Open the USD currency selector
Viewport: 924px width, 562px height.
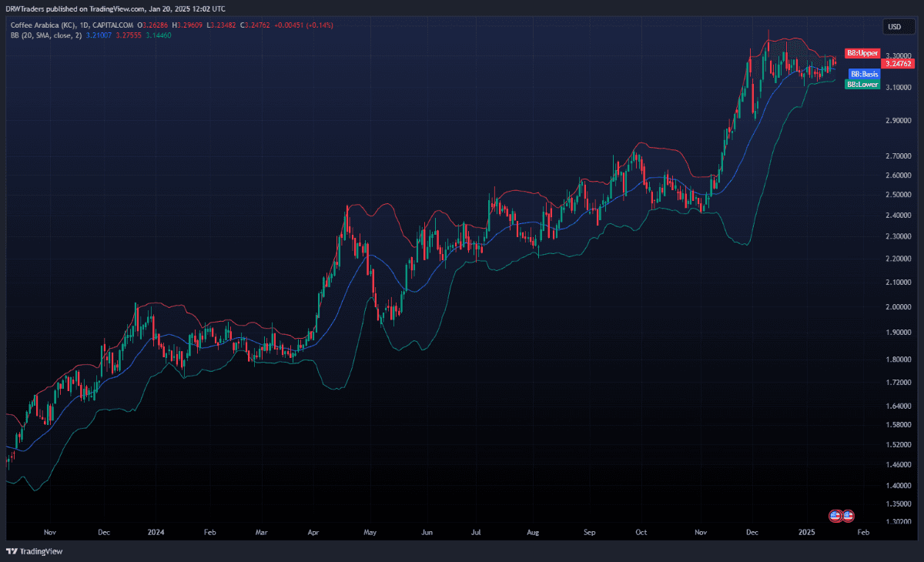(895, 27)
